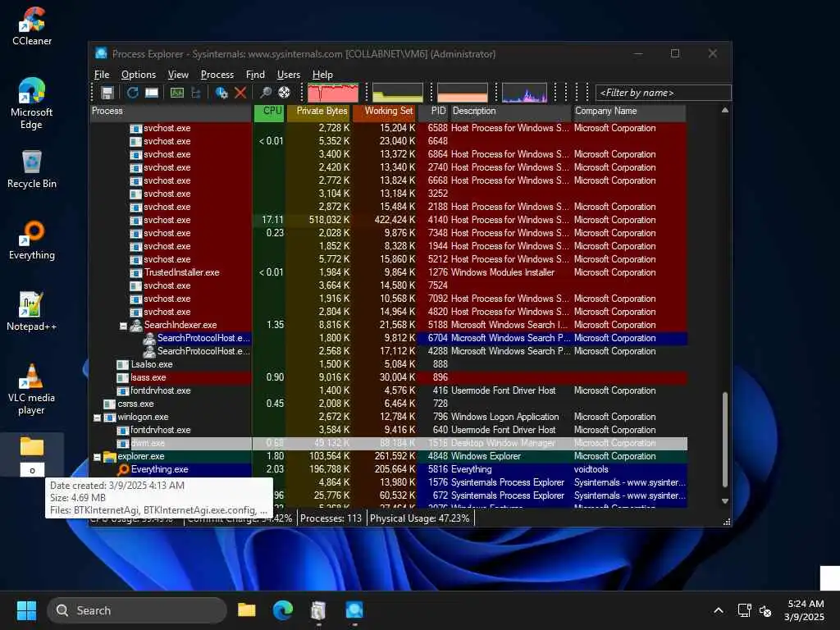Select the Recycle Bin desktop icon
Viewport: 840px width, 630px height.
32,169
